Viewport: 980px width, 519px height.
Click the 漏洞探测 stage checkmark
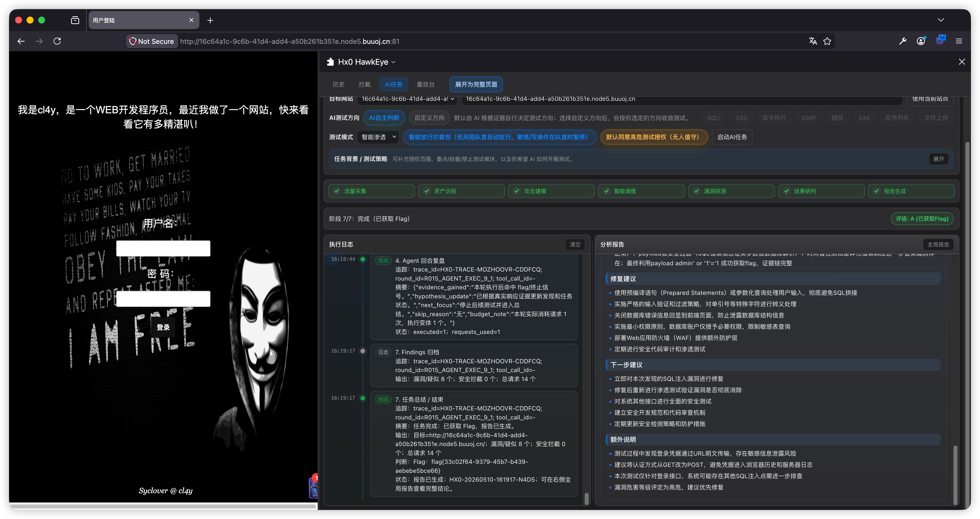(x=696, y=191)
